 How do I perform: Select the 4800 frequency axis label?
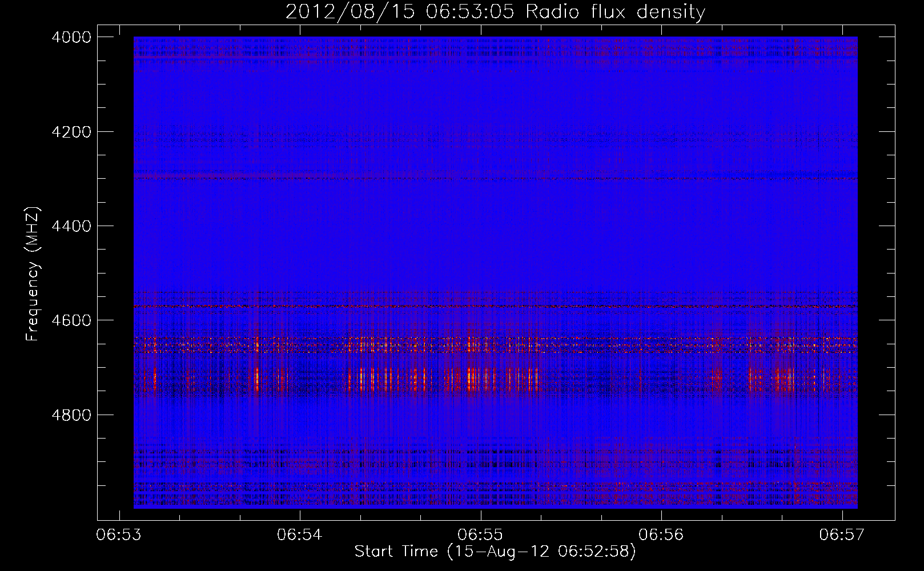click(x=71, y=415)
